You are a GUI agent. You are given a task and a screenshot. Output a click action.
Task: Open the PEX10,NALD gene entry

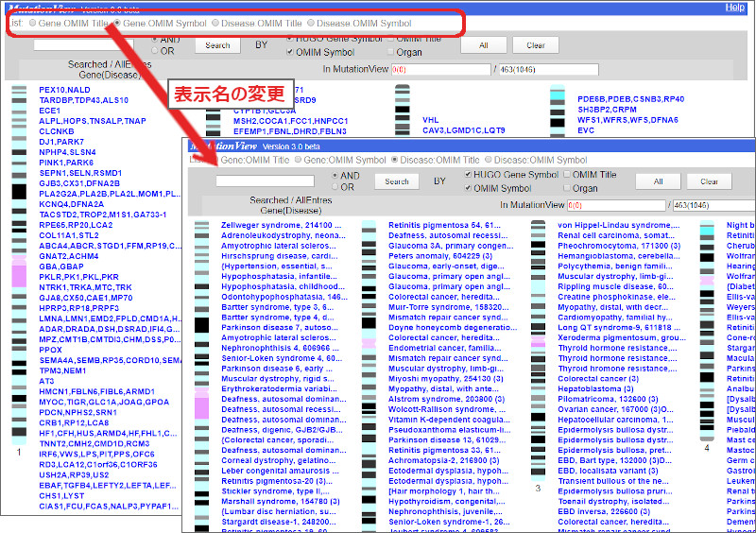point(64,90)
